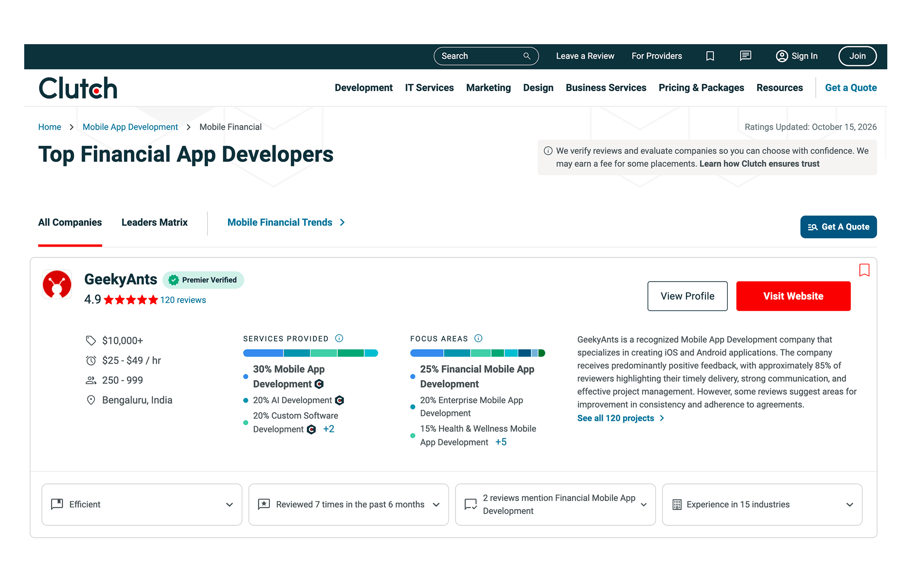
Task: Click the Services Provided color bar
Action: click(311, 353)
